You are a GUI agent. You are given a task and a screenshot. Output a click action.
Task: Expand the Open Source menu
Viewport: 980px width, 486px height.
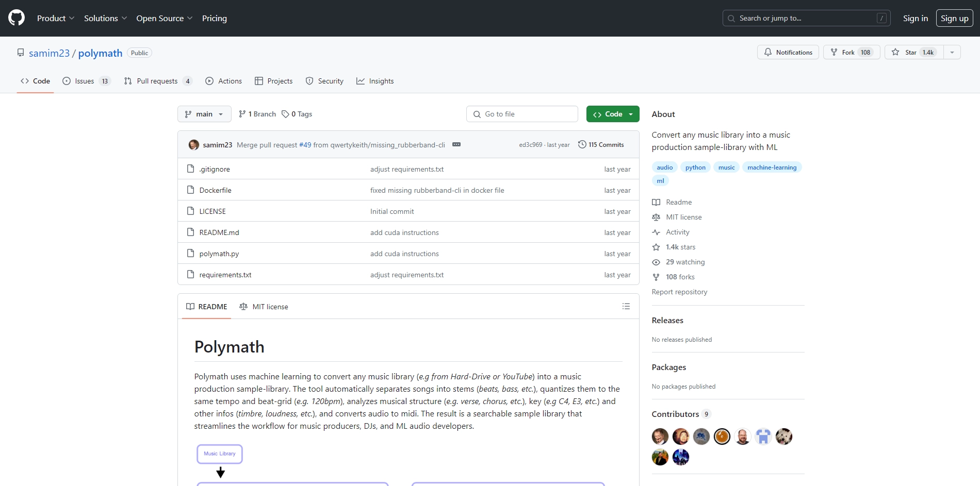165,18
